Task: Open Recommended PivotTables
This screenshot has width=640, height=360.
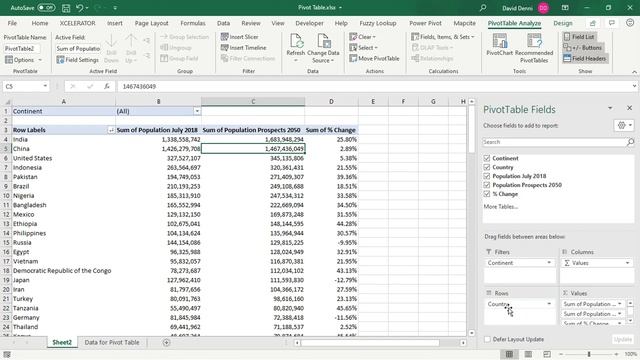Action: point(534,48)
